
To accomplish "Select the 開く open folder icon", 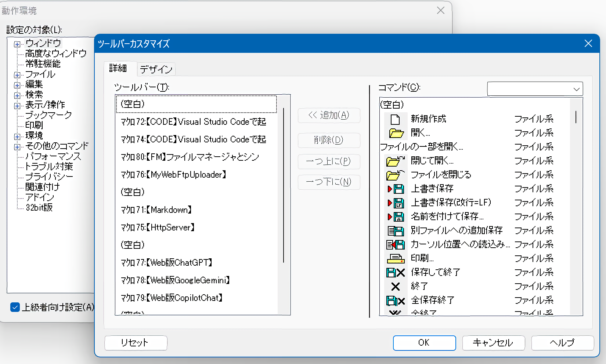I will (396, 133).
